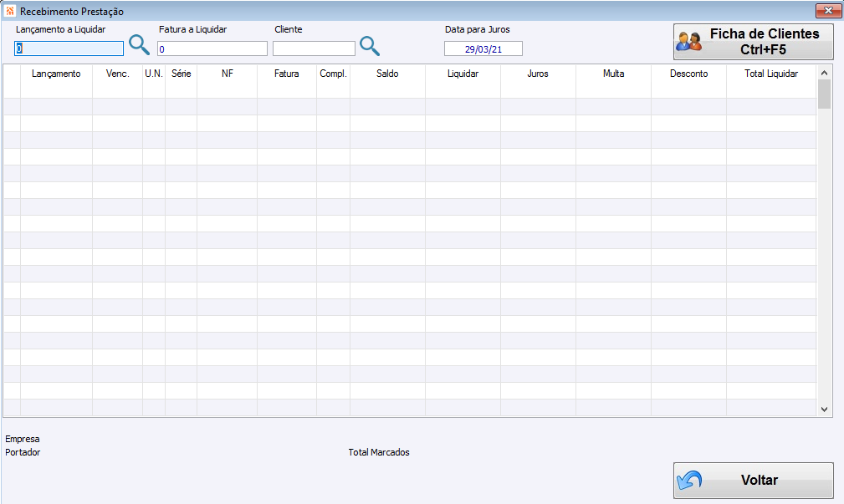Click the Desconto column header

(x=689, y=74)
